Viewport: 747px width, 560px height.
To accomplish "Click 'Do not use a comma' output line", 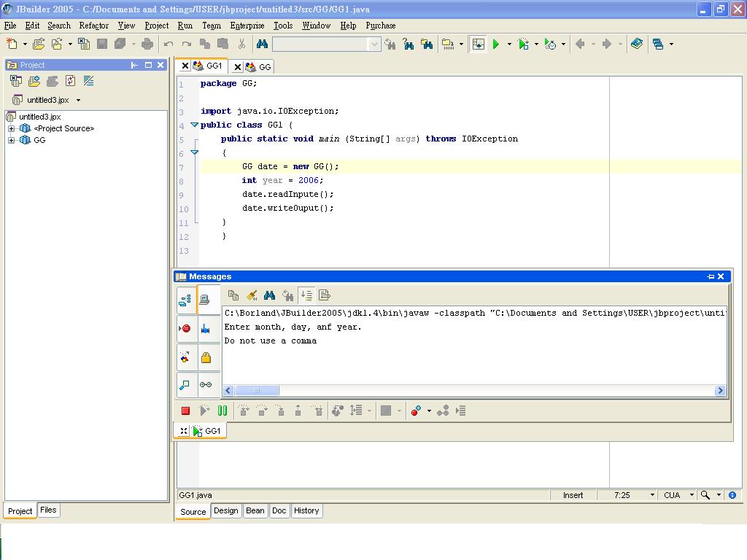I will 270,341.
